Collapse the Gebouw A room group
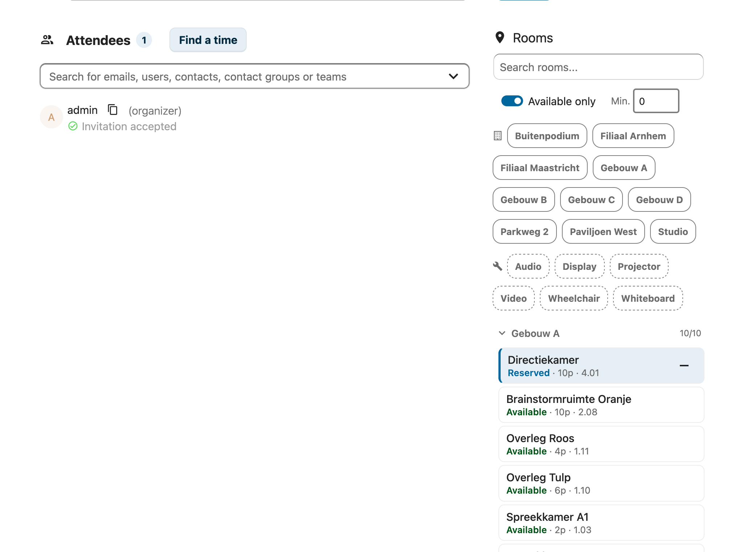This screenshot has height=552, width=756. (x=502, y=333)
